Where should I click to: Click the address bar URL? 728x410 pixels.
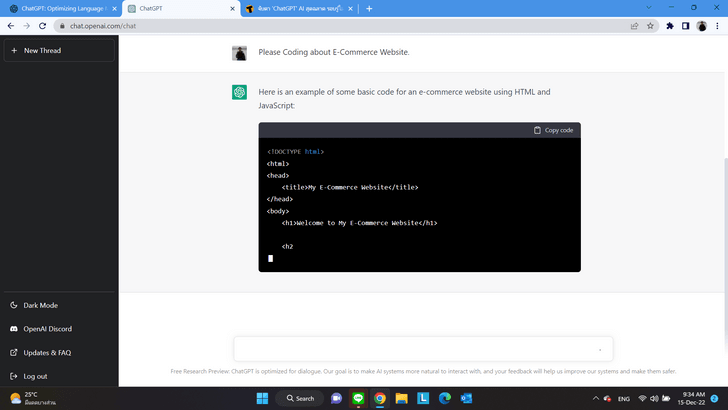300,26
